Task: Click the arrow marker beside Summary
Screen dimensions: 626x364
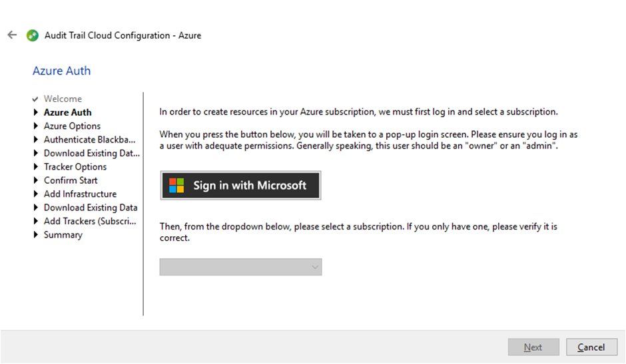Action: coord(35,234)
